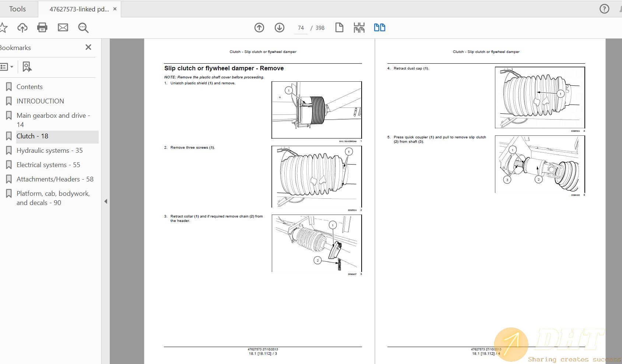Click the three screws illustration for step 2
Screen dimensions: 622x364
317,177
